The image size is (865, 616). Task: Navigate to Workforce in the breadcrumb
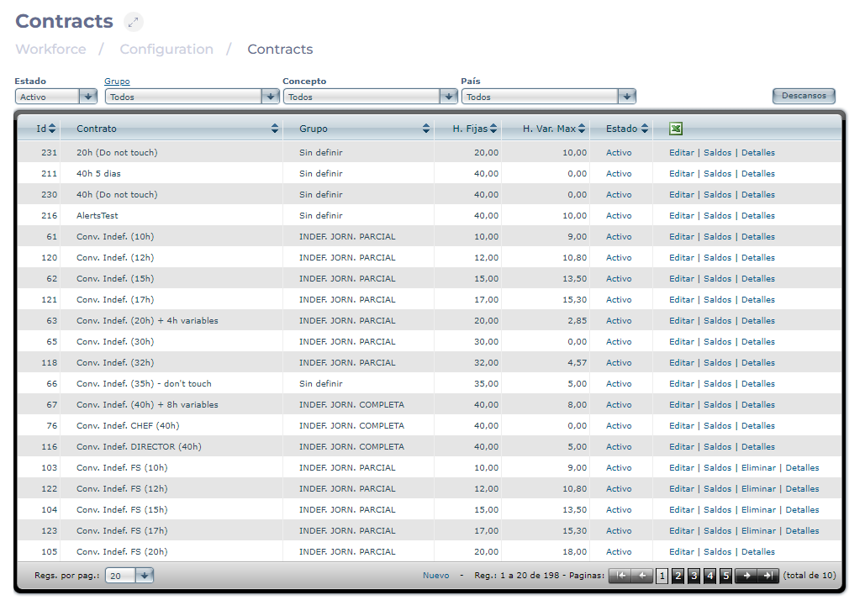pos(50,50)
